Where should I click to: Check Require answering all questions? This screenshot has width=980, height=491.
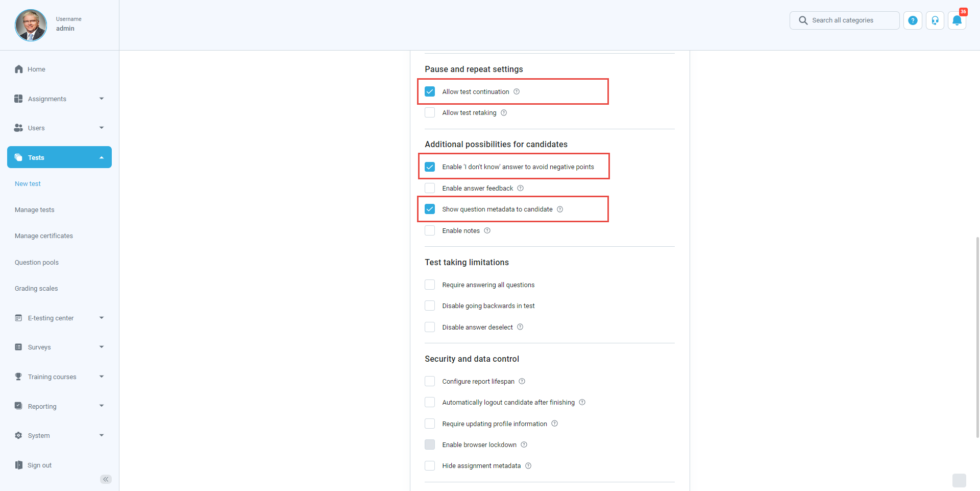430,285
